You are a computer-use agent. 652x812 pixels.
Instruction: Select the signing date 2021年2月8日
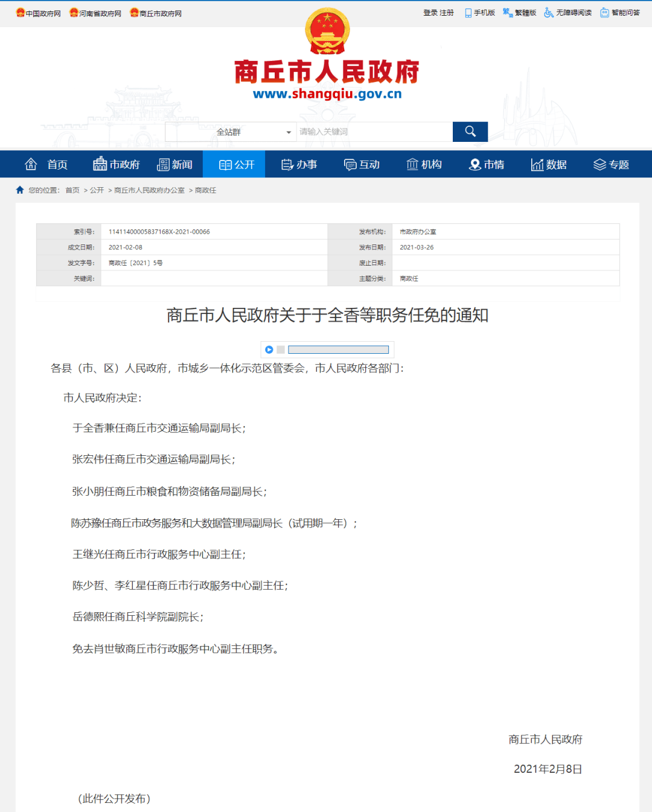pyautogui.click(x=548, y=769)
